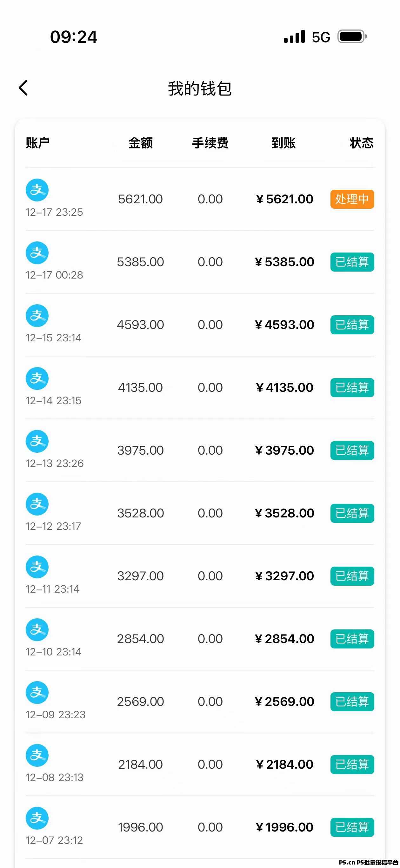Tap 已结算 badge for the 3297.00 withdrawal

tap(352, 576)
